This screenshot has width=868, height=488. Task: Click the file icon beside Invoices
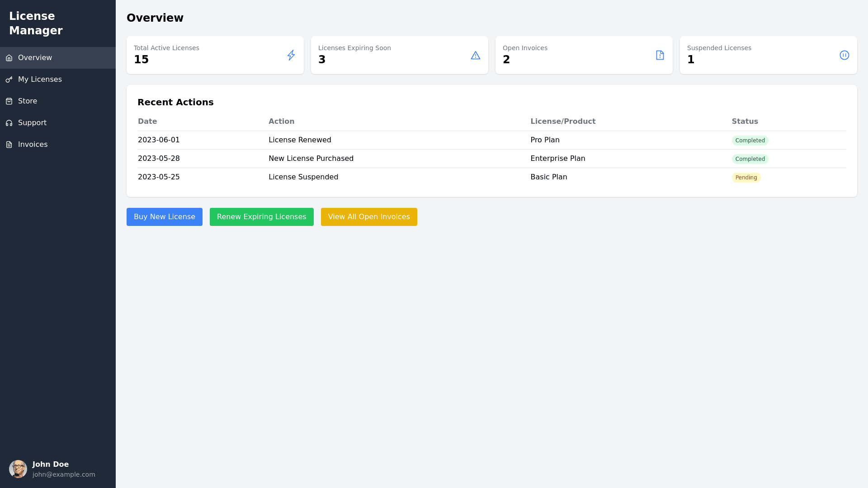[9, 145]
